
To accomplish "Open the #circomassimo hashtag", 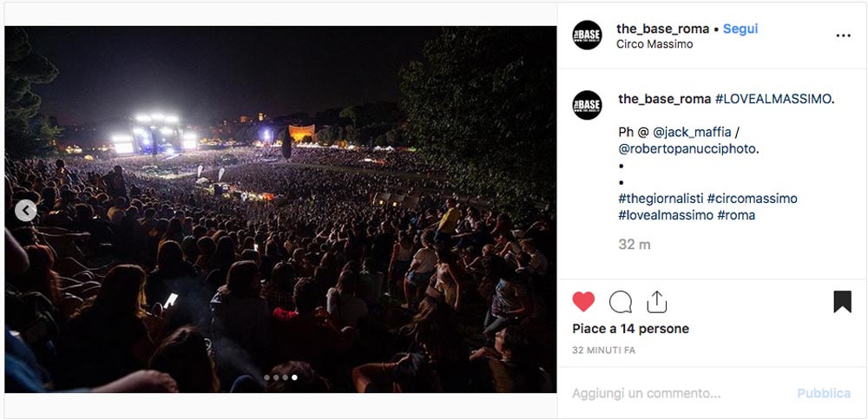I will pyautogui.click(x=752, y=198).
